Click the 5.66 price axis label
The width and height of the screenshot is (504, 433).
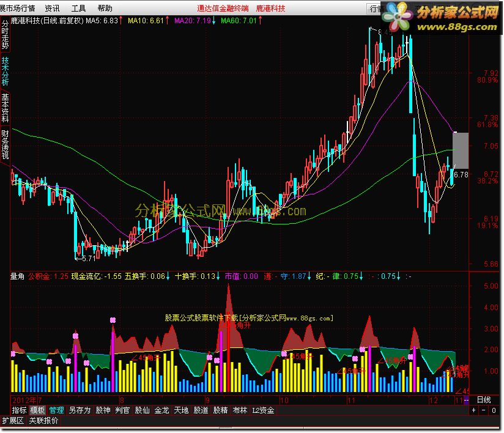pos(491,264)
